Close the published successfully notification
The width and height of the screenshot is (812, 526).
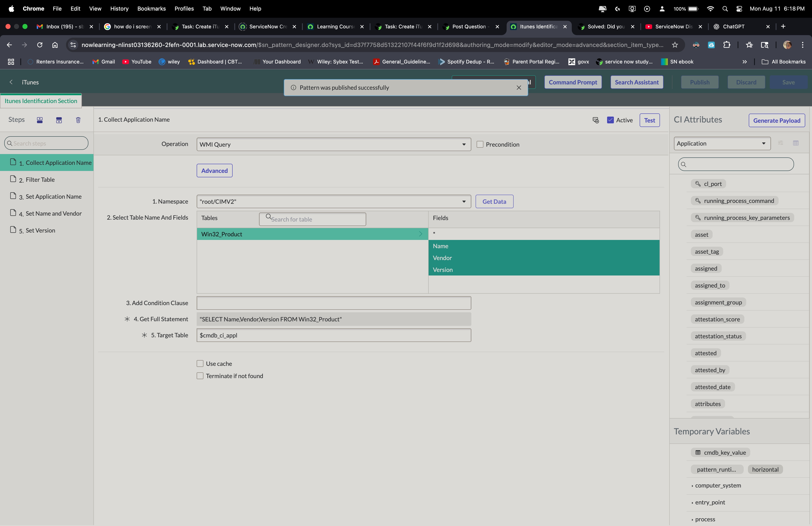pyautogui.click(x=518, y=88)
